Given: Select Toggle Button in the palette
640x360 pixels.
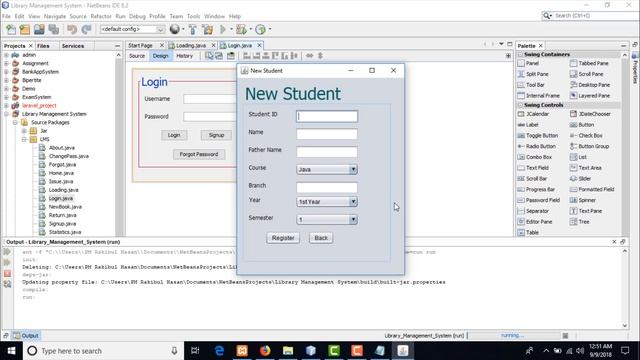Looking at the screenshot, I should 538,136.
